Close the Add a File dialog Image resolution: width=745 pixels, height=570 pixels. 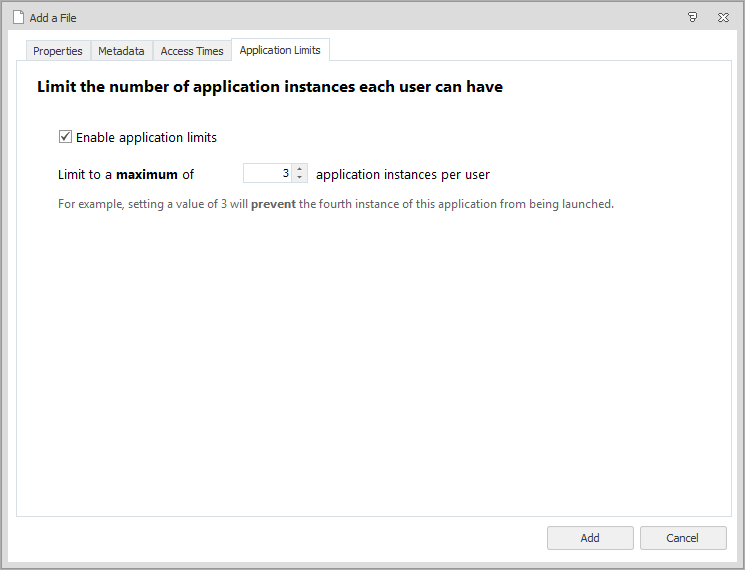[x=723, y=17]
